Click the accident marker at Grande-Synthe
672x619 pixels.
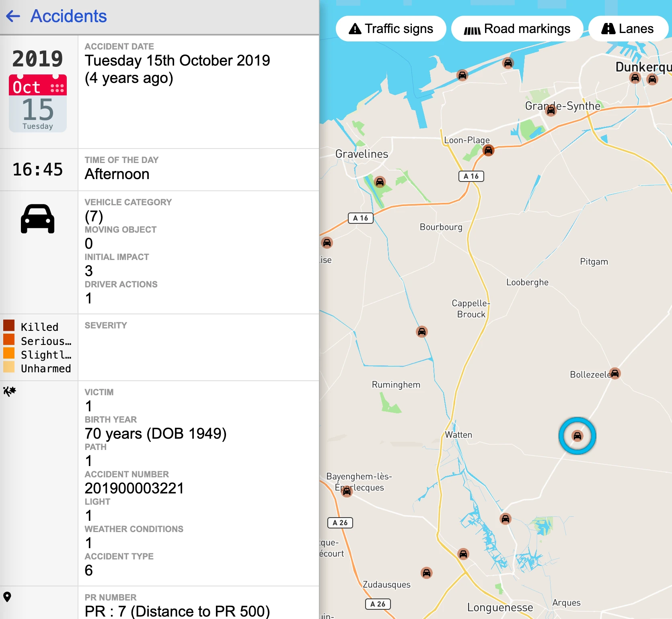click(551, 110)
